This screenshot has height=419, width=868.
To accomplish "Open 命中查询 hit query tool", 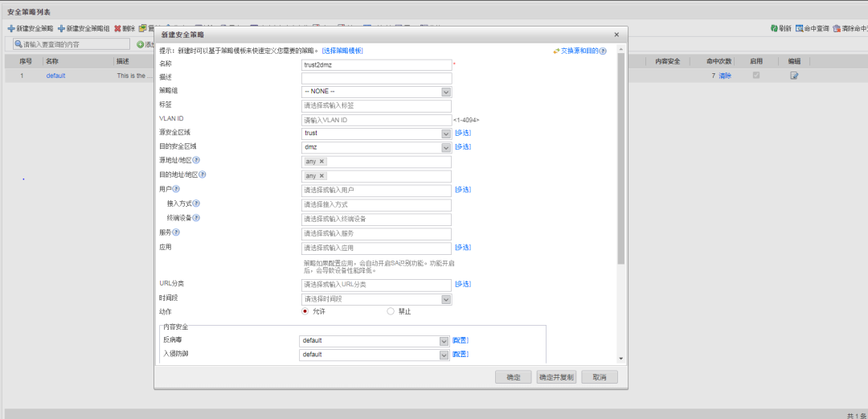I will click(800, 28).
